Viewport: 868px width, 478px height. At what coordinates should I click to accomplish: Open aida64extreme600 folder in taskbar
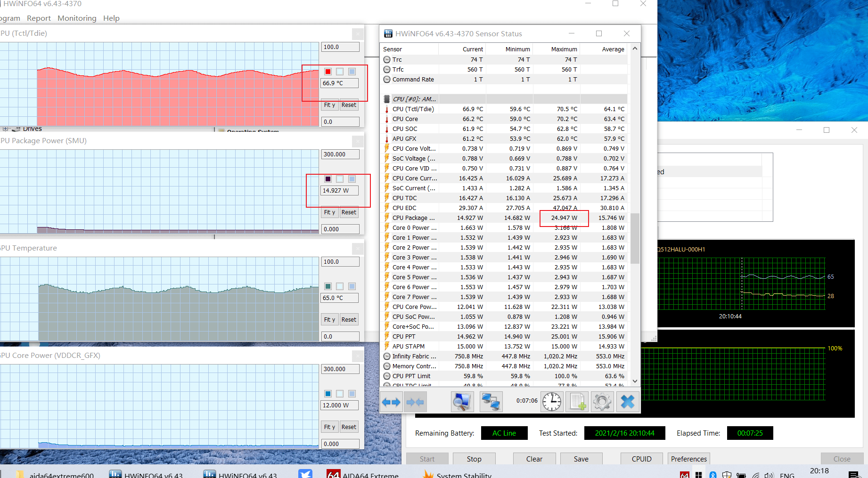click(55, 474)
